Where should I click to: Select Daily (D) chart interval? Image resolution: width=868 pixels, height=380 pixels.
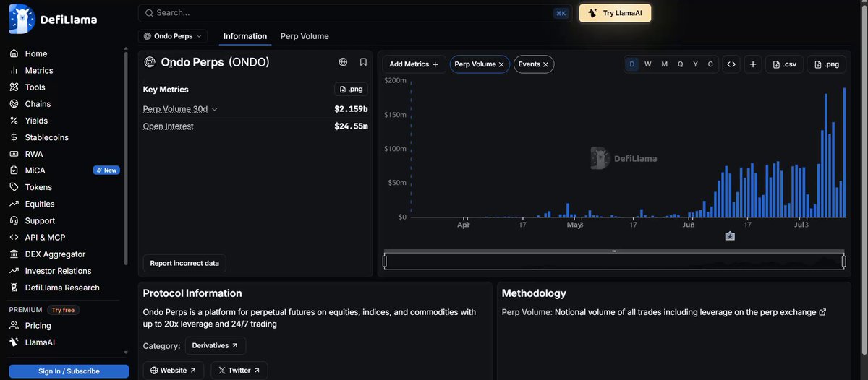[x=632, y=64]
